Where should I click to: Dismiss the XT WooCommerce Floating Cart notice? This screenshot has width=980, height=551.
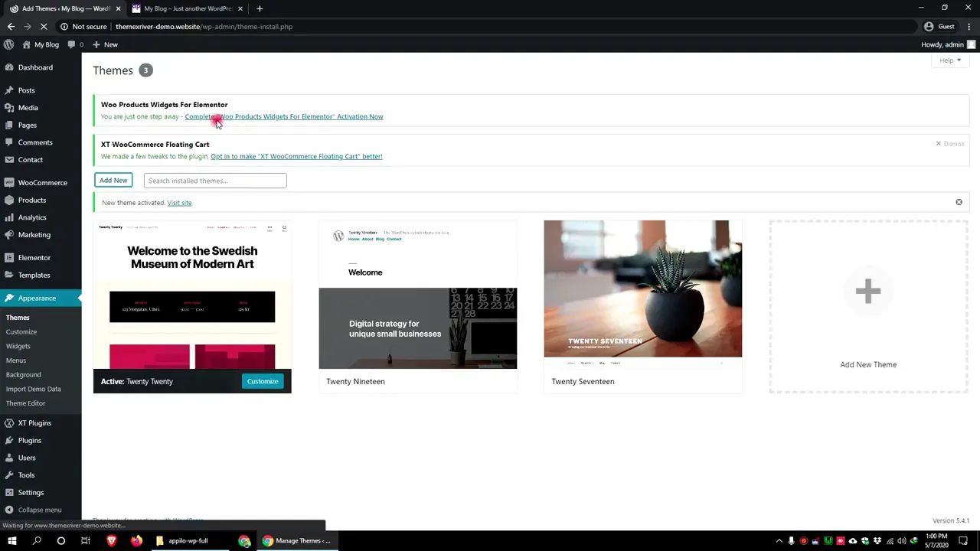coord(949,144)
